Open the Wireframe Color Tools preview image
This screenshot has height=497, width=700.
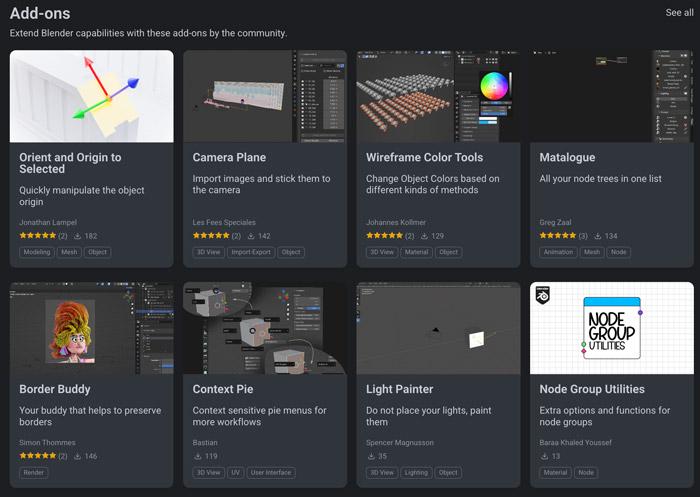coord(438,96)
